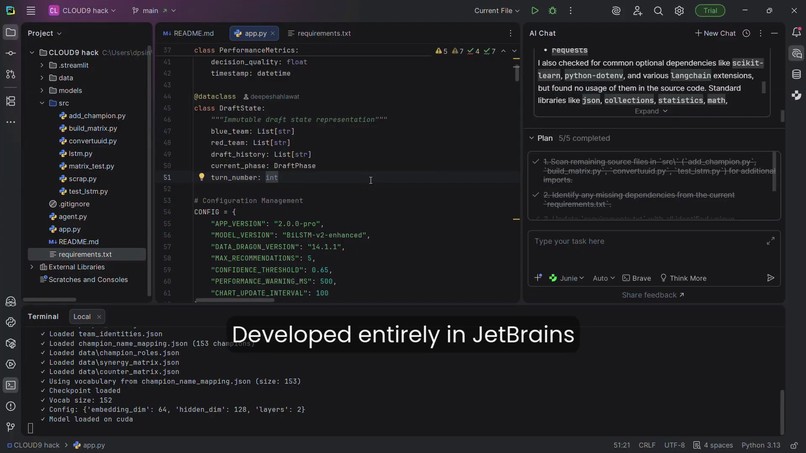Close the app.py tab

273,33
